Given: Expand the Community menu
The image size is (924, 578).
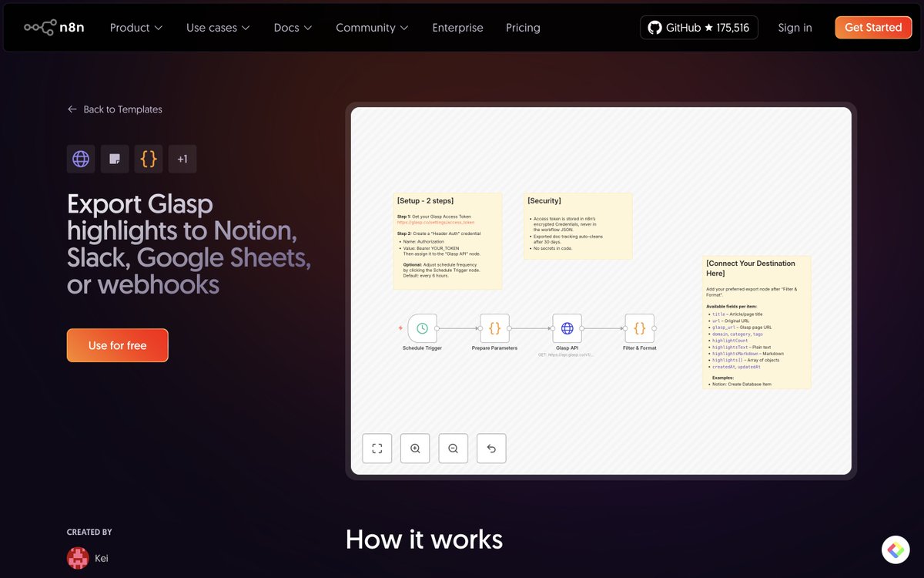Looking at the screenshot, I should tap(372, 28).
